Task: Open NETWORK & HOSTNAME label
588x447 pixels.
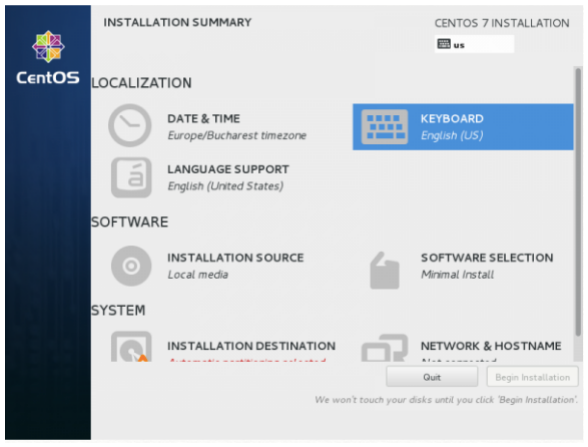Action: 491,346
